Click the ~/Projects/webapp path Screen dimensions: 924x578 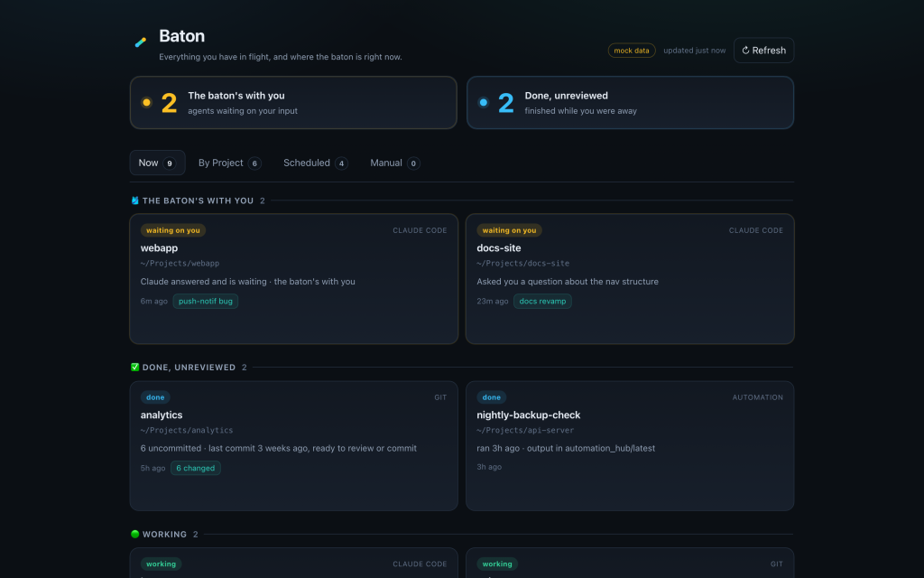point(180,263)
